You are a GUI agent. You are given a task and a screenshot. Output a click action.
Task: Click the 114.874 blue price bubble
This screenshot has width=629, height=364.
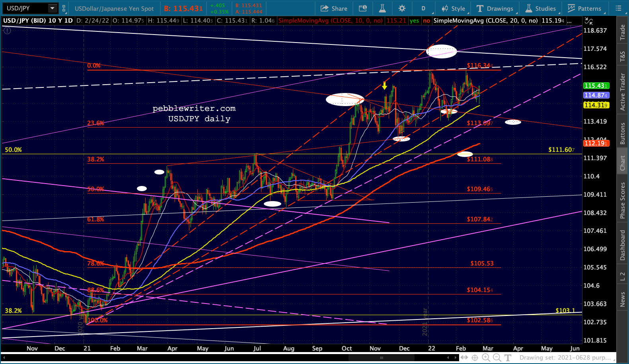pos(596,95)
